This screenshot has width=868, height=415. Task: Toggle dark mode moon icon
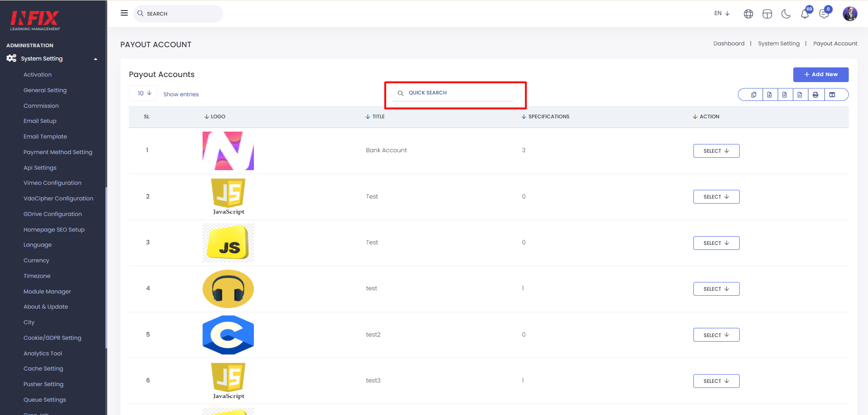pos(786,14)
